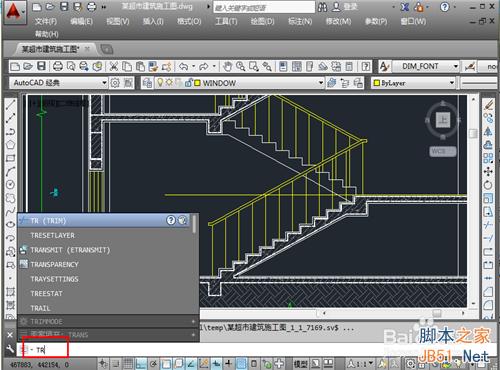Toggle layer lock icon in layer dropdown
Image resolution: width=500 pixels, height=370 pixels.
[x=189, y=82]
